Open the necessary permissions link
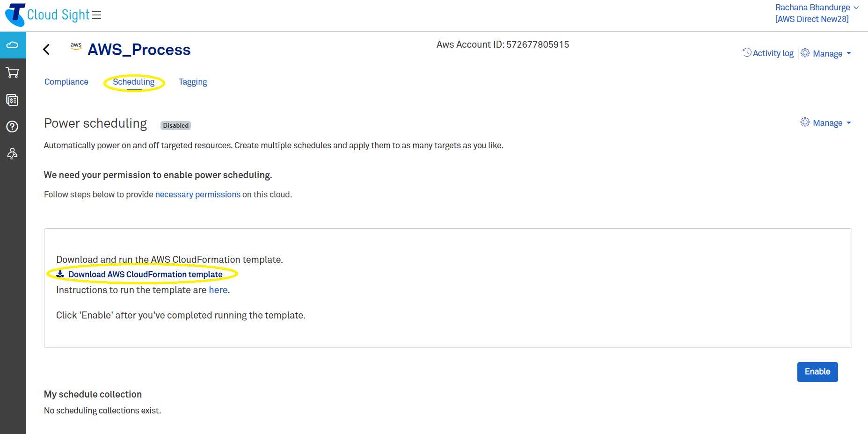Image resolution: width=868 pixels, height=434 pixels. (x=197, y=195)
